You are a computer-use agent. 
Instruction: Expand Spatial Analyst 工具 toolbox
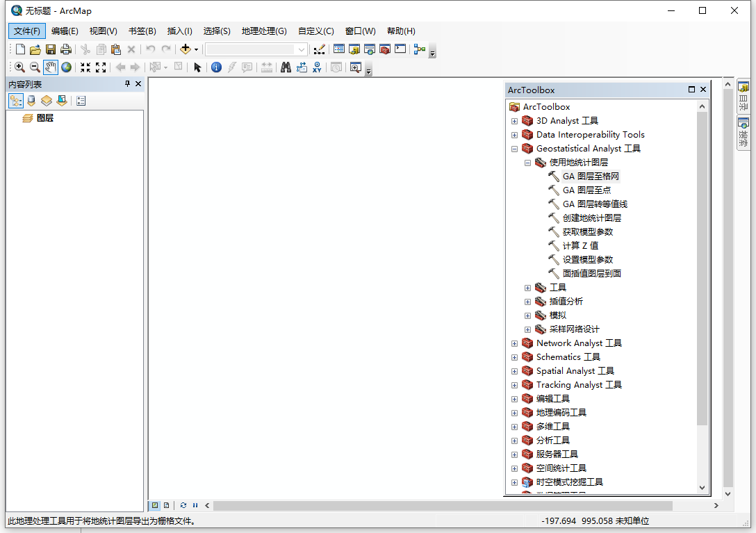pyautogui.click(x=514, y=371)
